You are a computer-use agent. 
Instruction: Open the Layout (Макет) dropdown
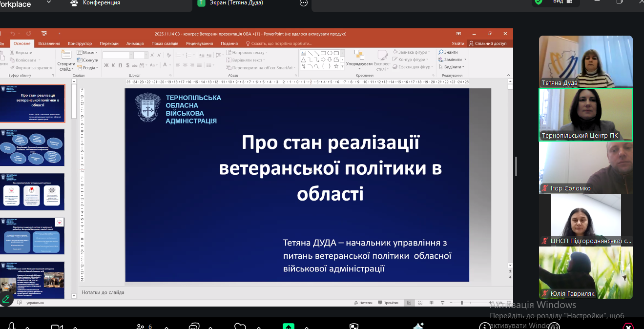tap(89, 52)
